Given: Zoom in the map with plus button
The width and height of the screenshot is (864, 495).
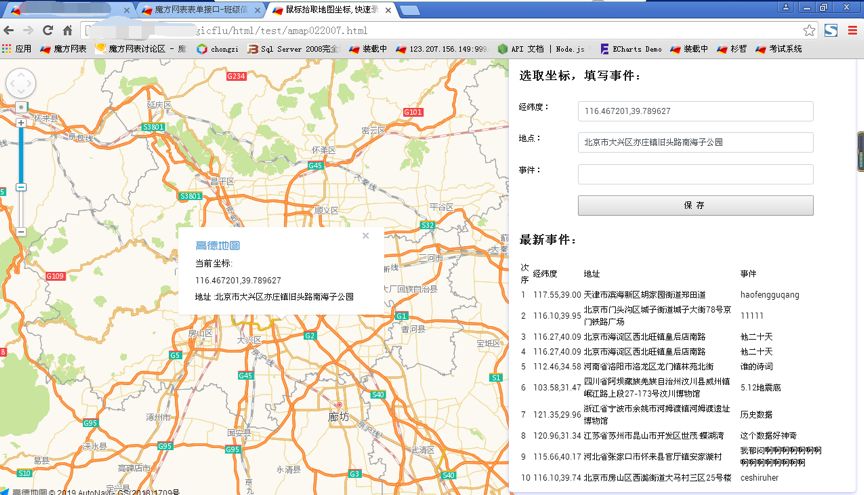Looking at the screenshot, I should [x=21, y=123].
